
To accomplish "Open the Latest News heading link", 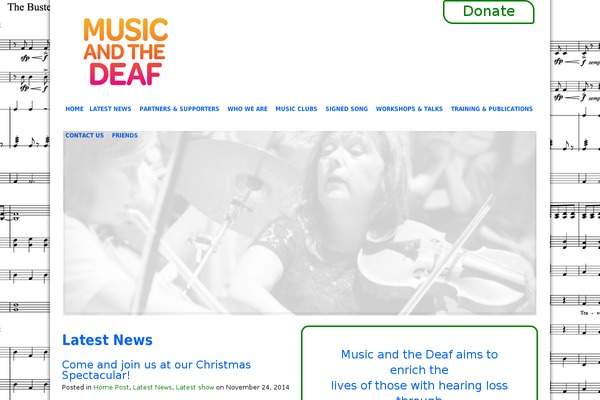I will click(107, 340).
